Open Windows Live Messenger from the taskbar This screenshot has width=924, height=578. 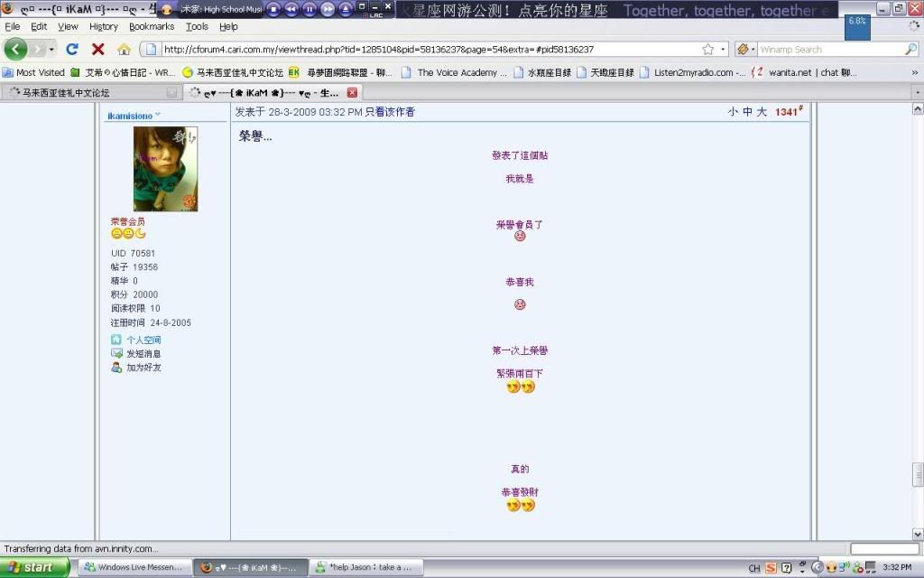[134, 567]
